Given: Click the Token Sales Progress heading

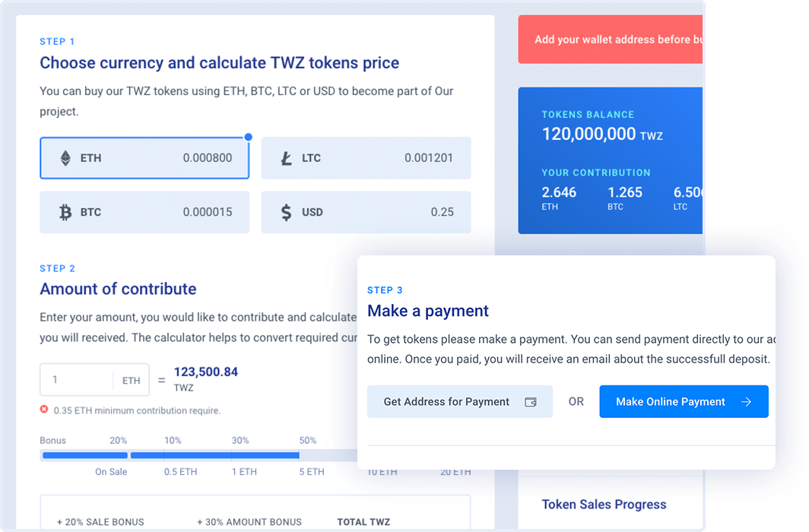Looking at the screenshot, I should (x=604, y=505).
